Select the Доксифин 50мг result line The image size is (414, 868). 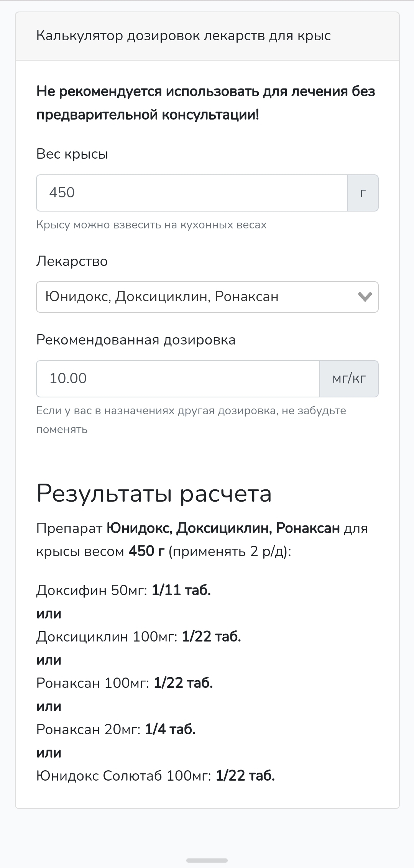pyautogui.click(x=123, y=590)
